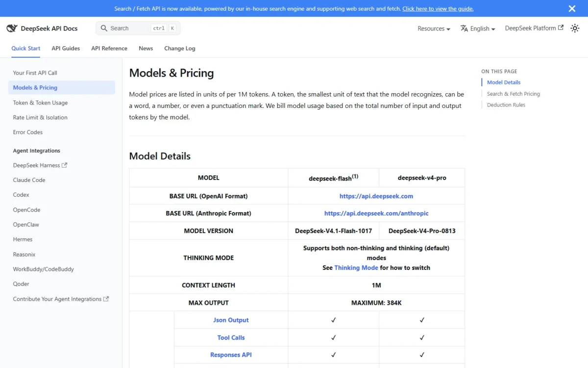The image size is (588, 368).
Task: Click the MAXIMUM: 384K cell
Action: point(376,303)
